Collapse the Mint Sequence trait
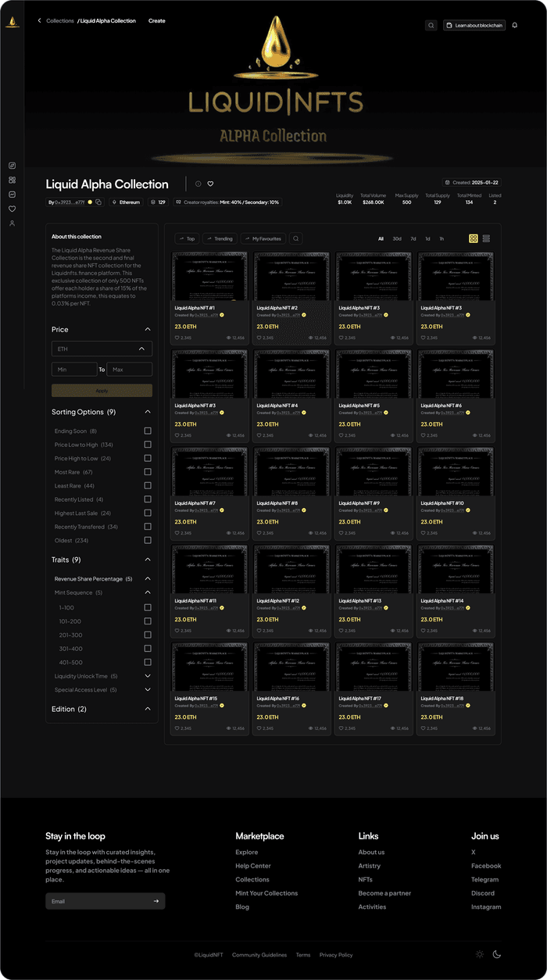 (x=148, y=592)
